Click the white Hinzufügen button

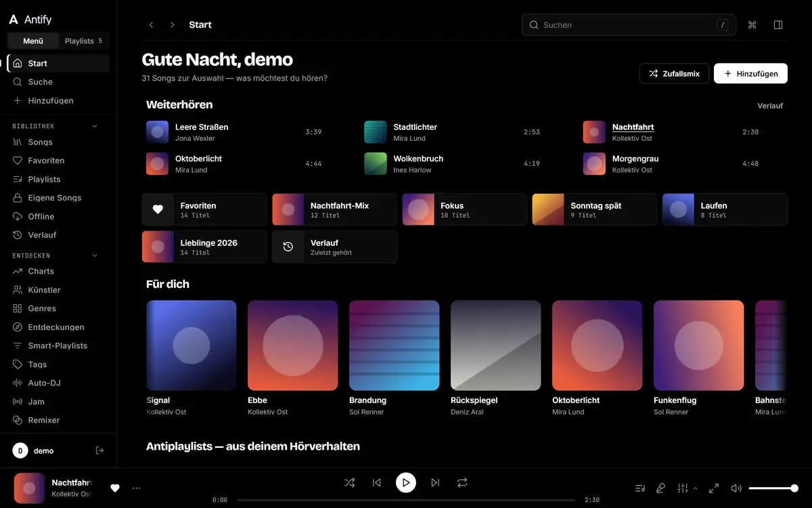[750, 73]
